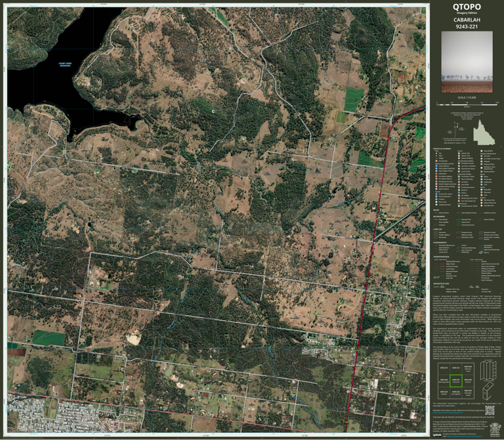Select the Imagery Edition subtitle
The image size is (504, 440).
(x=467, y=13)
